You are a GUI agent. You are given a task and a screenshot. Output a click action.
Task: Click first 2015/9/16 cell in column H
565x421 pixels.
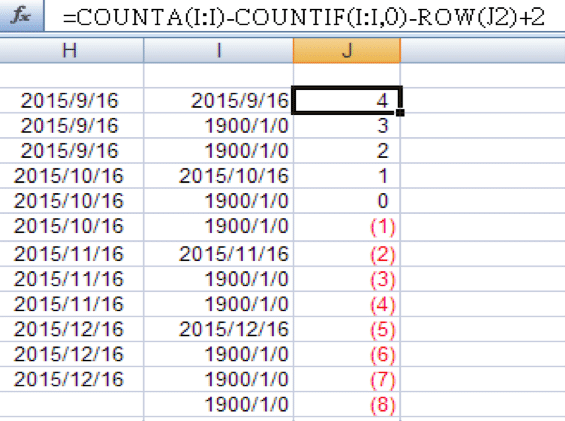[71, 100]
